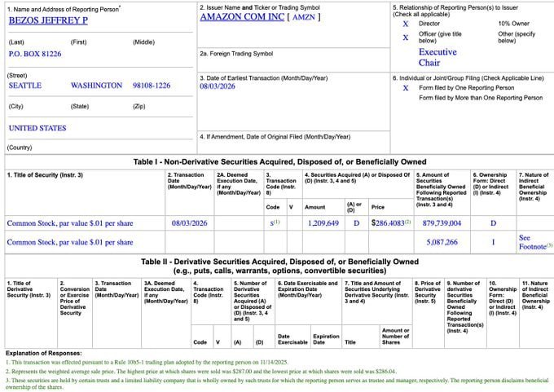Click the Date of Earliest Transaction value
Screen dimensions: 554x392
pos(218,86)
